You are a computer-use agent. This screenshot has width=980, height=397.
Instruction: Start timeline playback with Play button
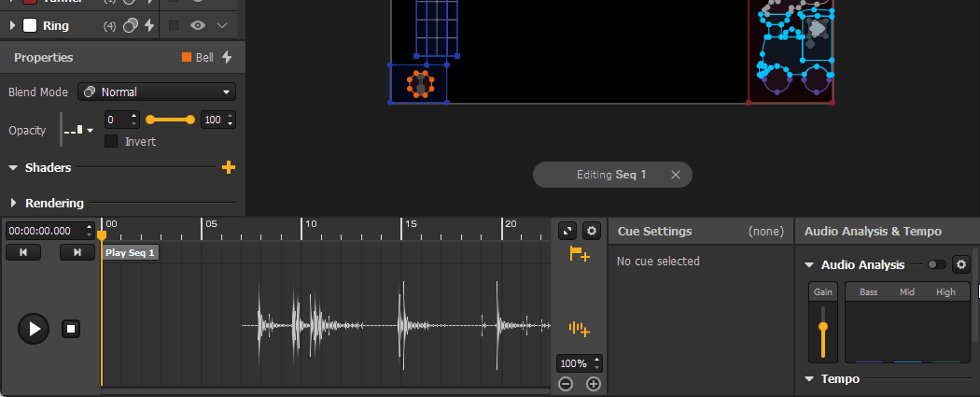coord(34,329)
